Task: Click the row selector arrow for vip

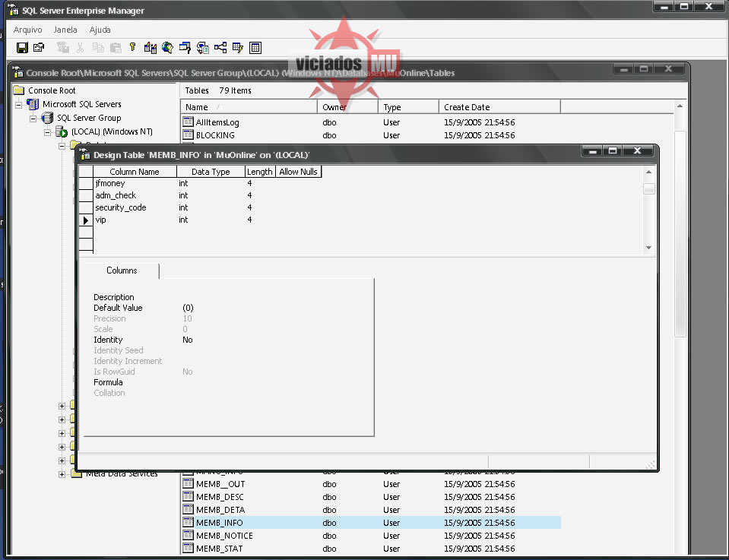Action: pos(86,220)
